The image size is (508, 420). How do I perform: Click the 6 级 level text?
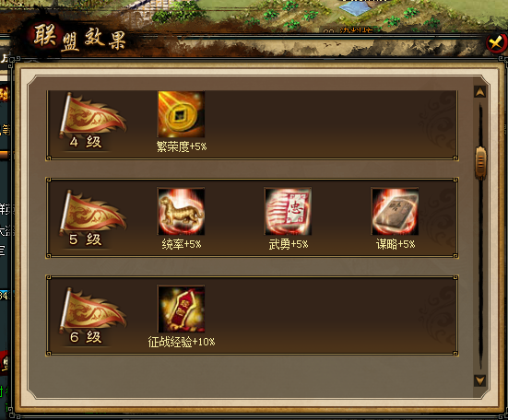point(86,337)
